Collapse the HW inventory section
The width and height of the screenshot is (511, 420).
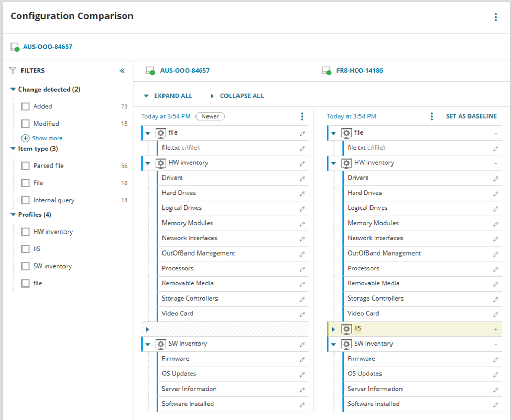(x=147, y=163)
